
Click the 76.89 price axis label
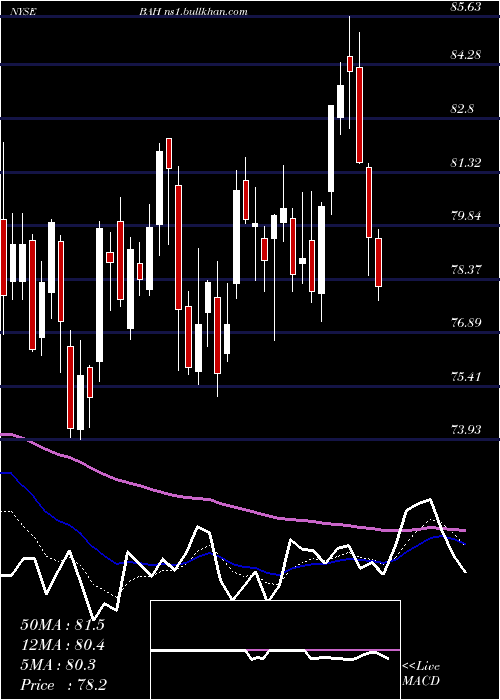(466, 323)
